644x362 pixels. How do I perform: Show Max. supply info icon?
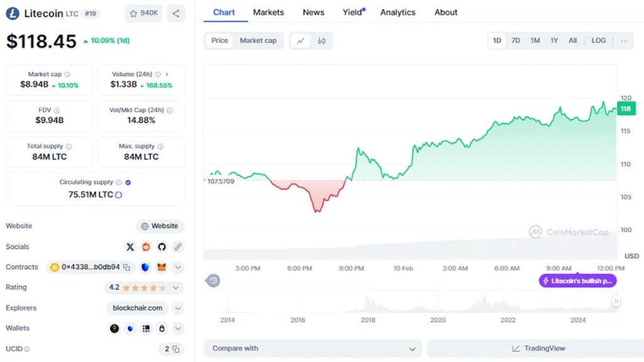[x=160, y=146]
